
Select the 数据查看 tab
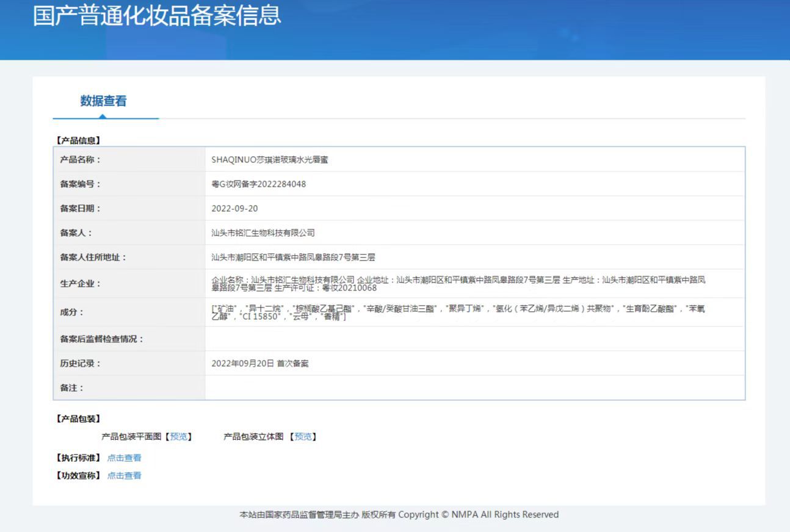pyautogui.click(x=104, y=101)
